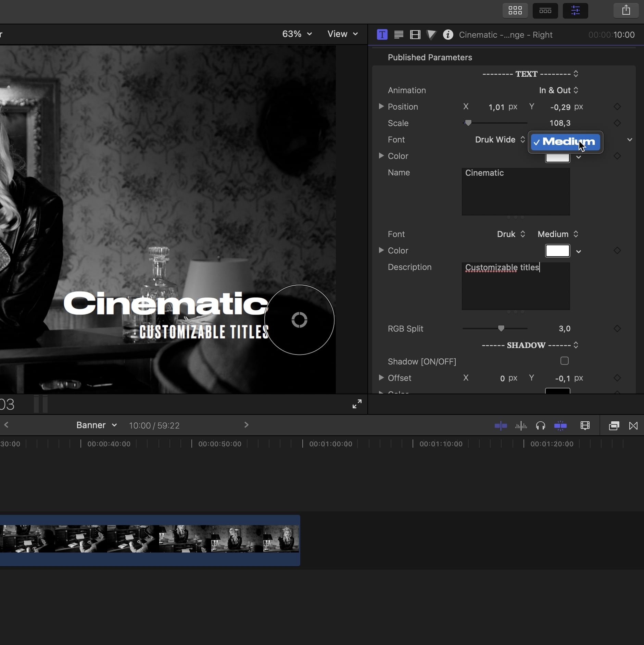Click the RGB Split slider handle

click(501, 328)
